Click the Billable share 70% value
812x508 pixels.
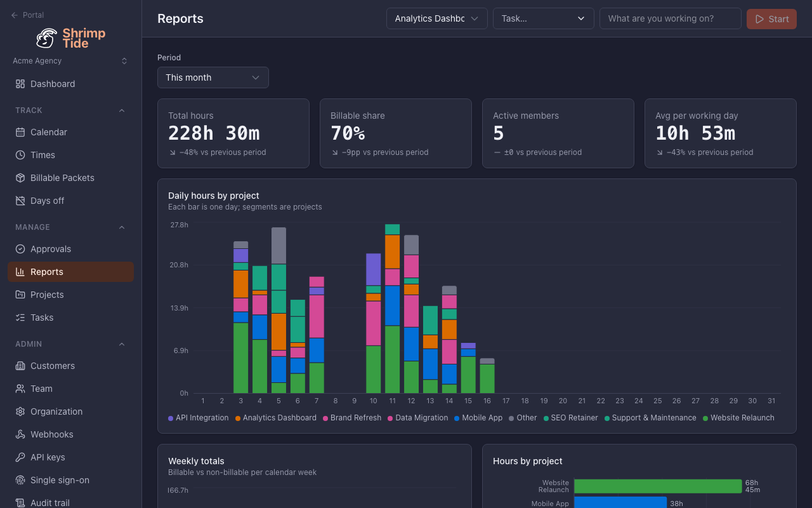pyautogui.click(x=348, y=133)
